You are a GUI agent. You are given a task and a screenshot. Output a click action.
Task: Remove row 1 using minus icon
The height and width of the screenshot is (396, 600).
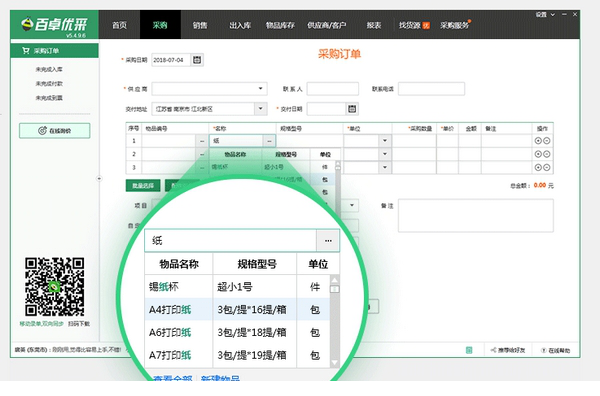tap(547, 141)
